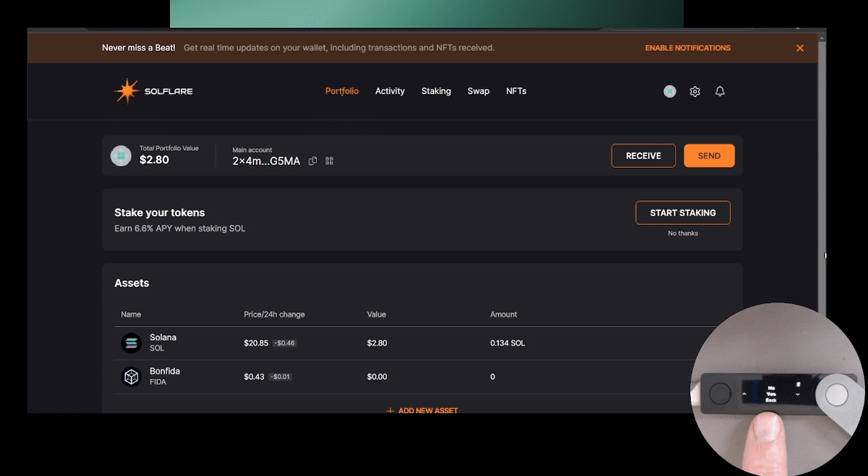This screenshot has width=868, height=476.
Task: Click the $2.80 total portfolio value
Action: click(x=154, y=160)
